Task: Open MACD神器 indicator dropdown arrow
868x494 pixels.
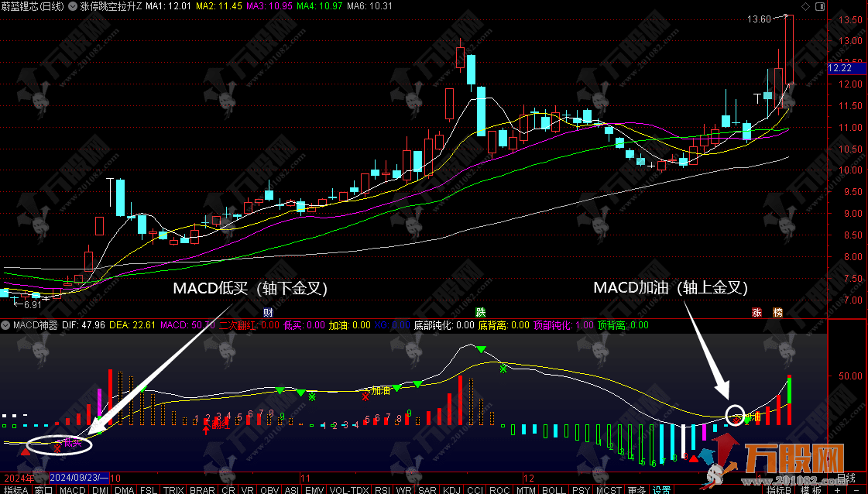Action: [x=6, y=325]
